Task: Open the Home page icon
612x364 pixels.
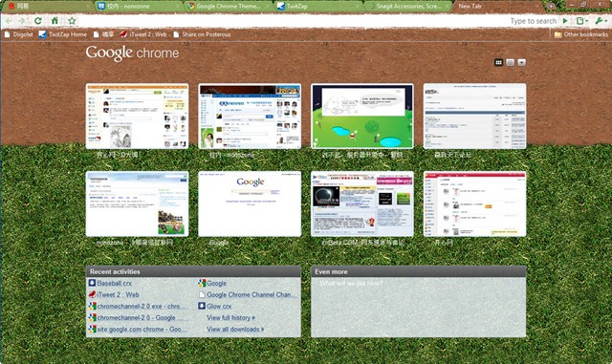Action: (x=55, y=21)
